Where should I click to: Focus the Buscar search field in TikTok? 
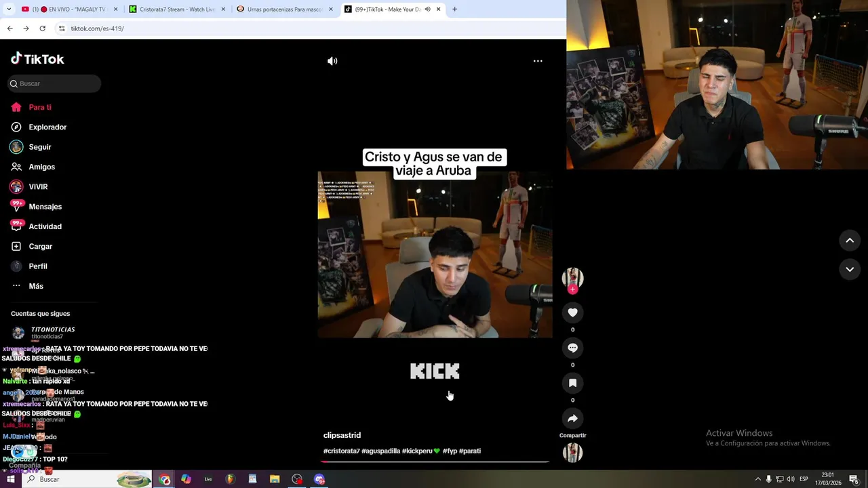[54, 83]
